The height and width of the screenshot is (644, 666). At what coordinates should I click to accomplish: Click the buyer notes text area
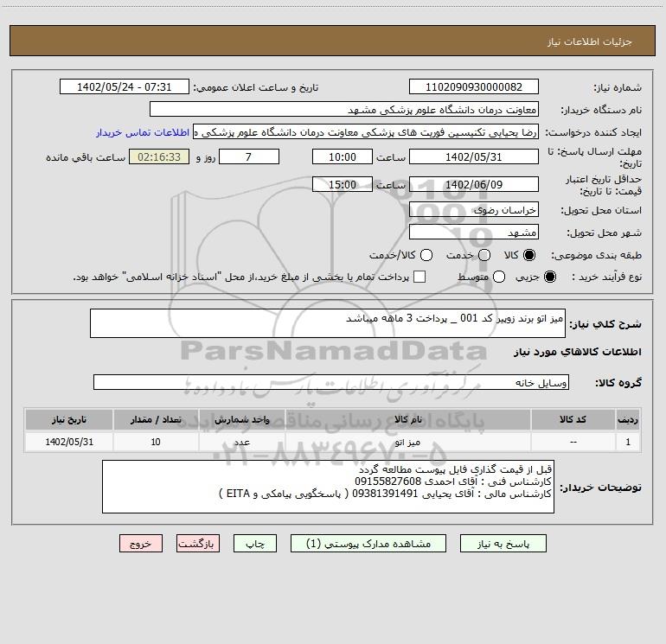pyautogui.click(x=328, y=487)
